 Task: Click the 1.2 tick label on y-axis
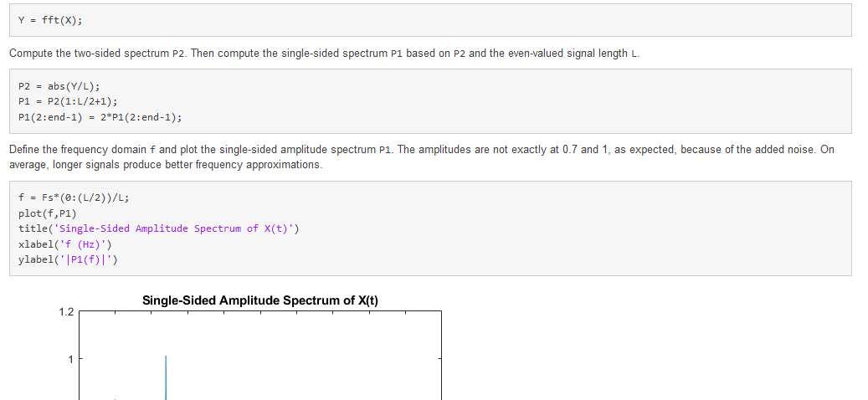point(67,312)
